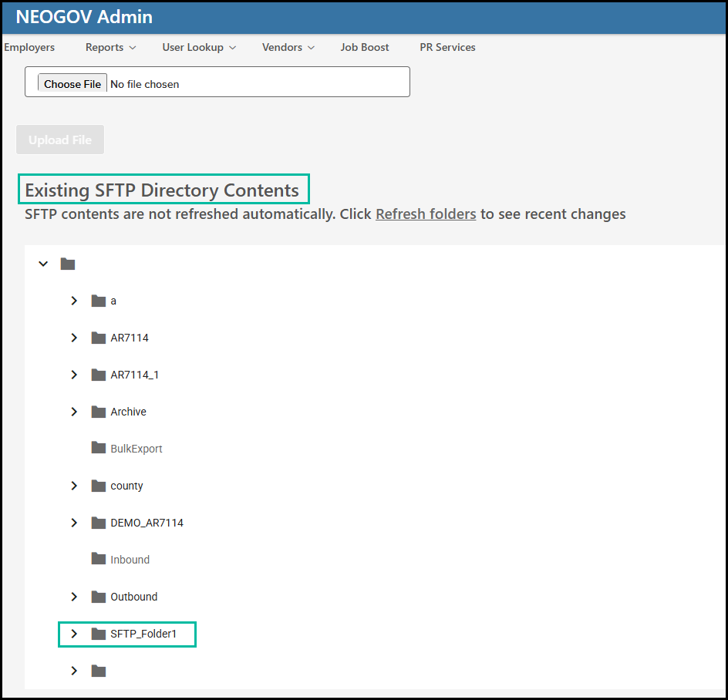Select the 'Outbound' folder name
Viewport: 728px width, 700px height.
[133, 597]
